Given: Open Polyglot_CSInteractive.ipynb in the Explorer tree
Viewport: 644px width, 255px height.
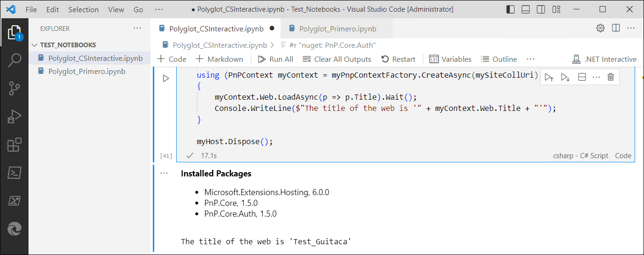Looking at the screenshot, I should [89, 58].
